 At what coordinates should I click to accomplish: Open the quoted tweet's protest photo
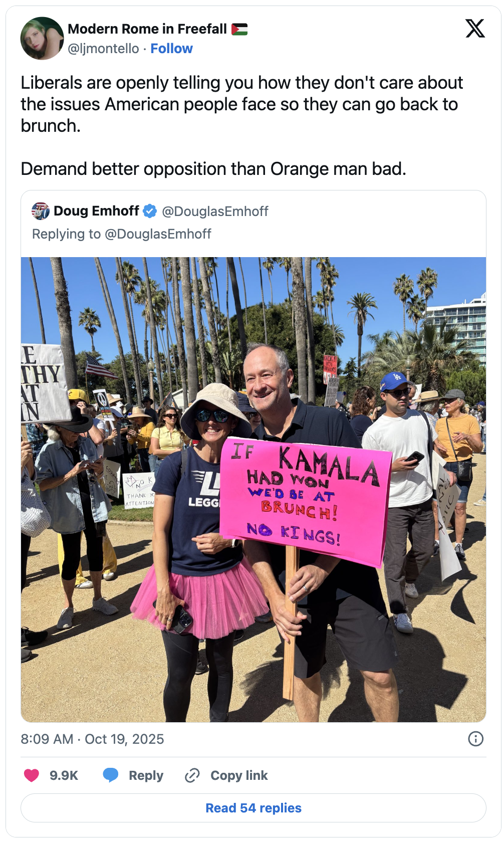click(x=254, y=490)
